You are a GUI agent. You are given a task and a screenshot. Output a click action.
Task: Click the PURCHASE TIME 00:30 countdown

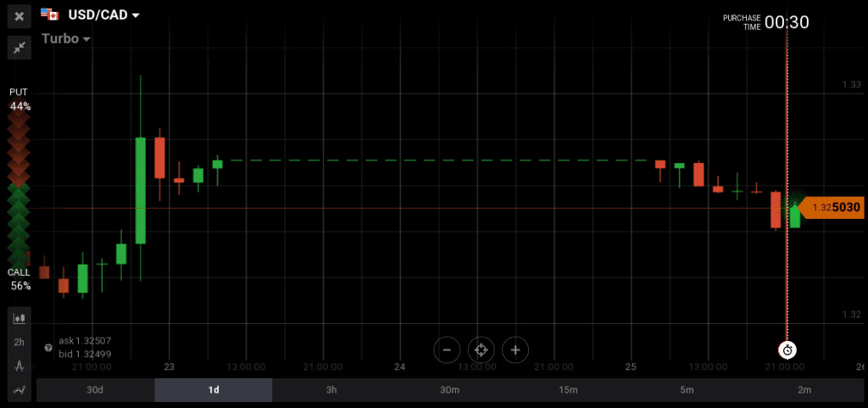pyautogui.click(x=765, y=22)
